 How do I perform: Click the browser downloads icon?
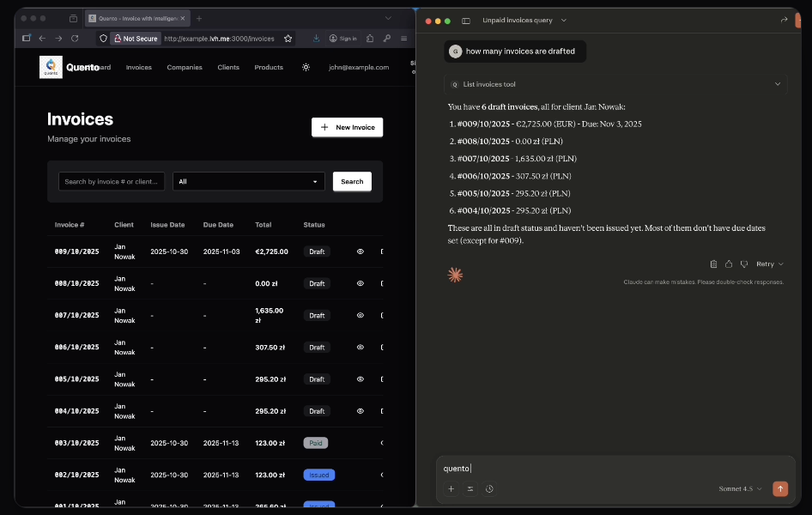click(316, 39)
